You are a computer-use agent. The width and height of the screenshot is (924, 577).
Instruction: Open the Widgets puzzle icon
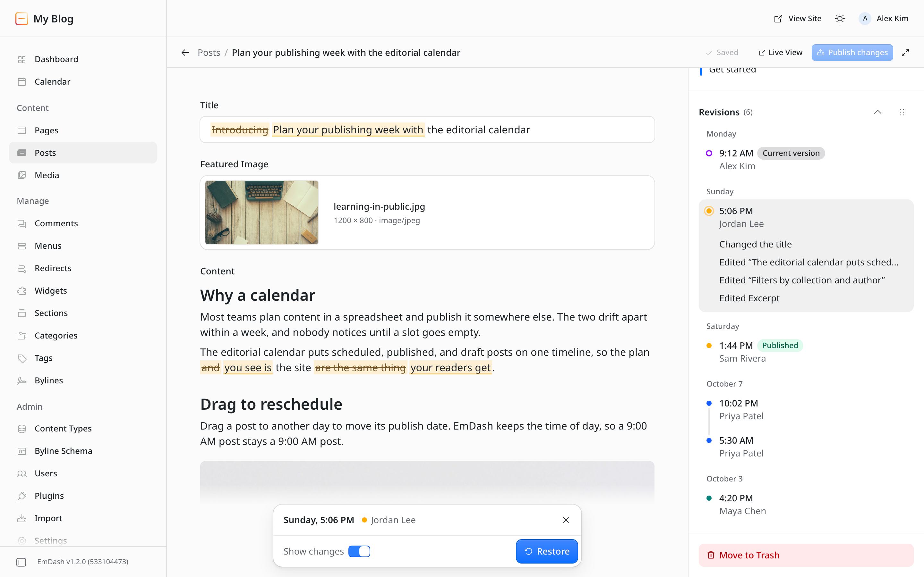point(22,290)
